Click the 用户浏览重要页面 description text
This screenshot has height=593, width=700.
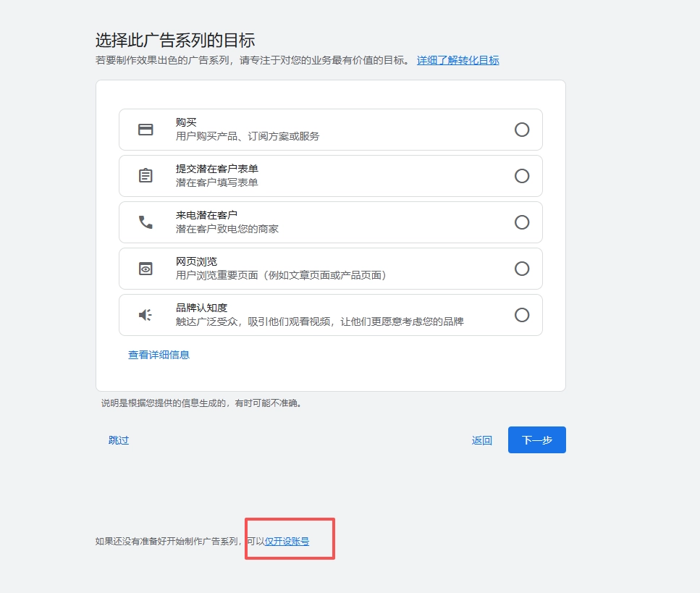point(281,275)
